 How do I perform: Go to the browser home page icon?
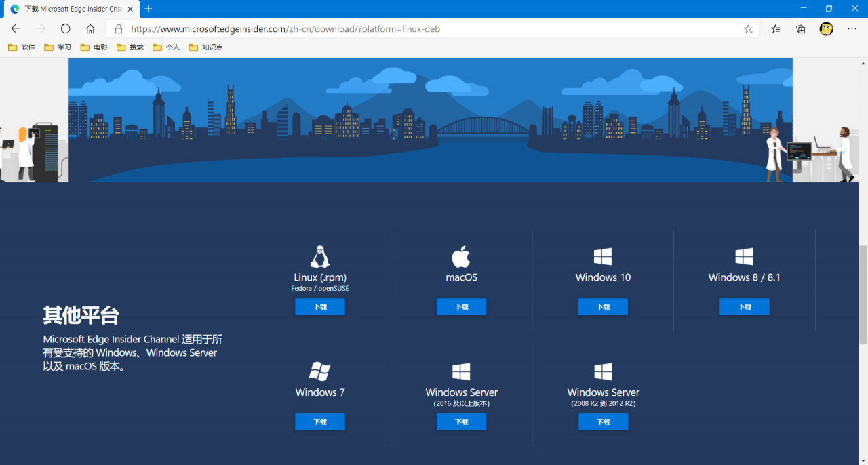(x=90, y=29)
